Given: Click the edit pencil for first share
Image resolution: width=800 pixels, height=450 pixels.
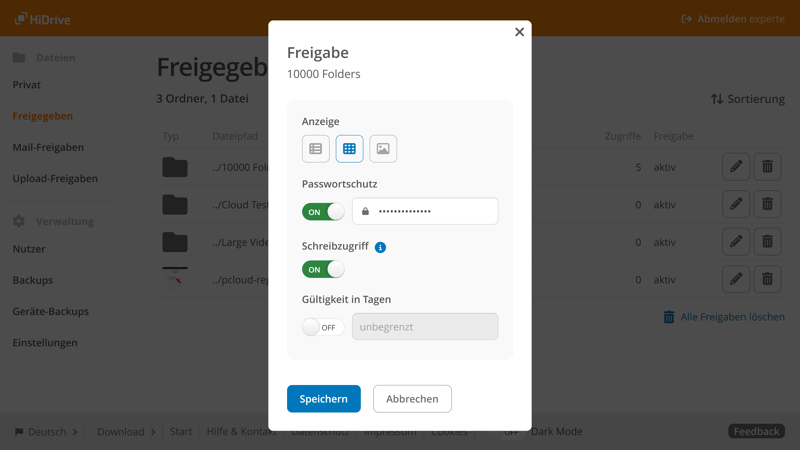Looking at the screenshot, I should pos(736,167).
